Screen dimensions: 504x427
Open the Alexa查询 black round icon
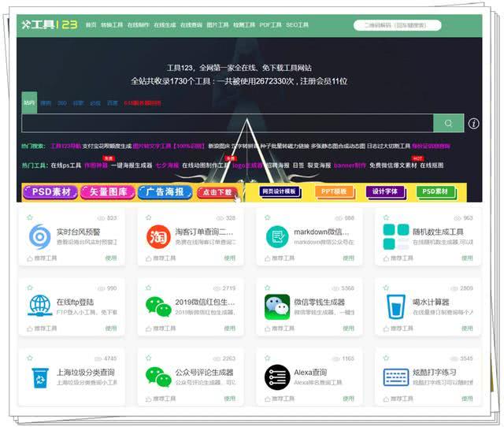pyautogui.click(x=277, y=377)
